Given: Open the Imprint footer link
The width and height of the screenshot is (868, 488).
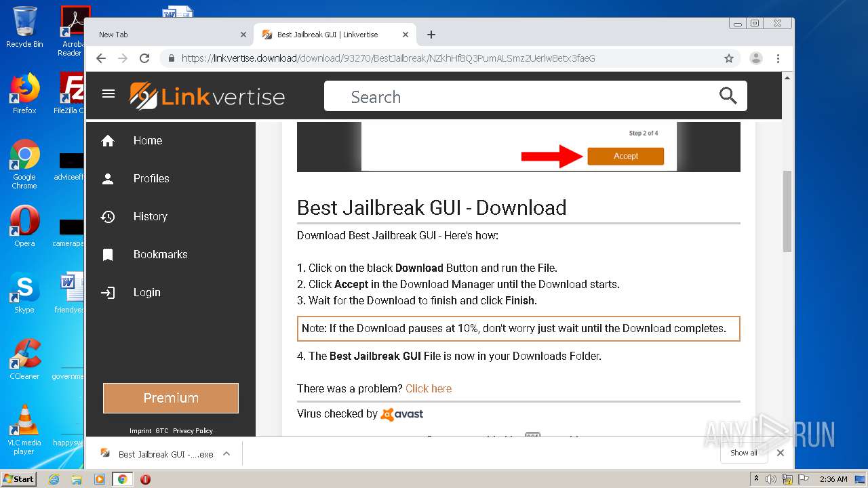Looking at the screenshot, I should coord(140,430).
